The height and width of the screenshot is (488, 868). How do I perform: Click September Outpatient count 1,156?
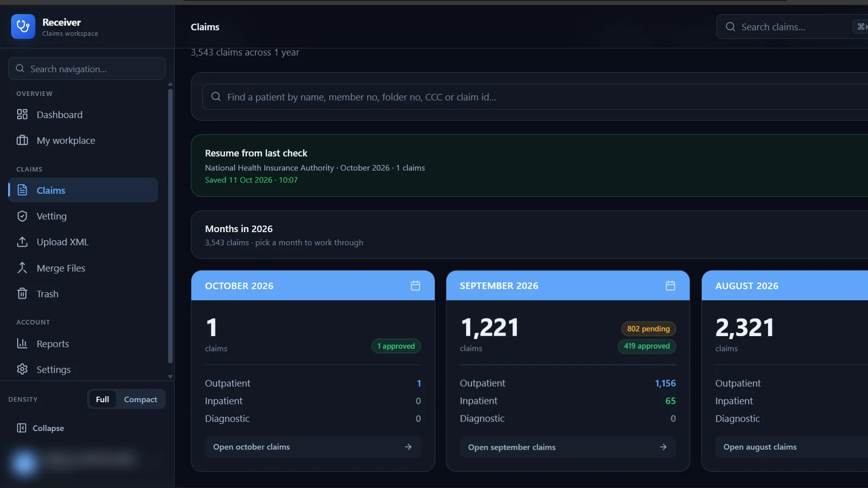pyautogui.click(x=665, y=383)
